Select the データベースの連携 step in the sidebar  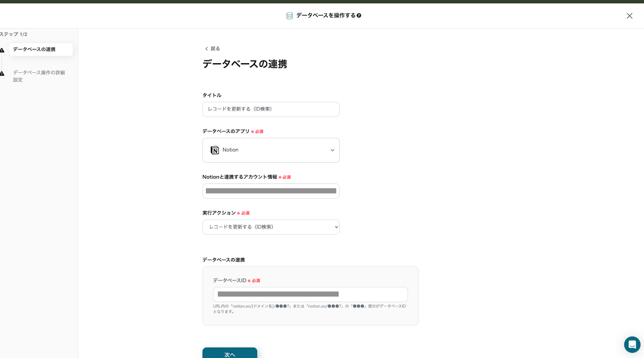pyautogui.click(x=40, y=49)
